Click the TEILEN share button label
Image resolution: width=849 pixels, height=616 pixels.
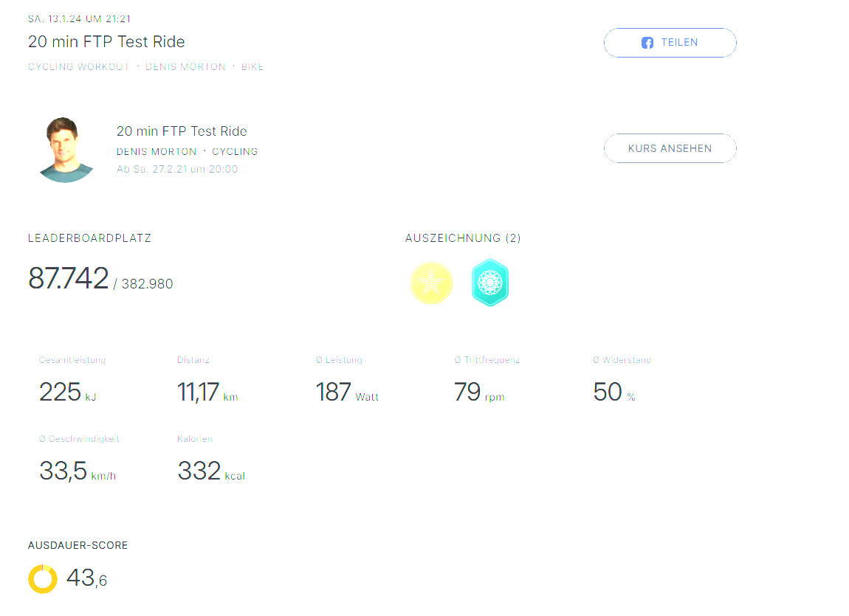pyautogui.click(x=679, y=43)
